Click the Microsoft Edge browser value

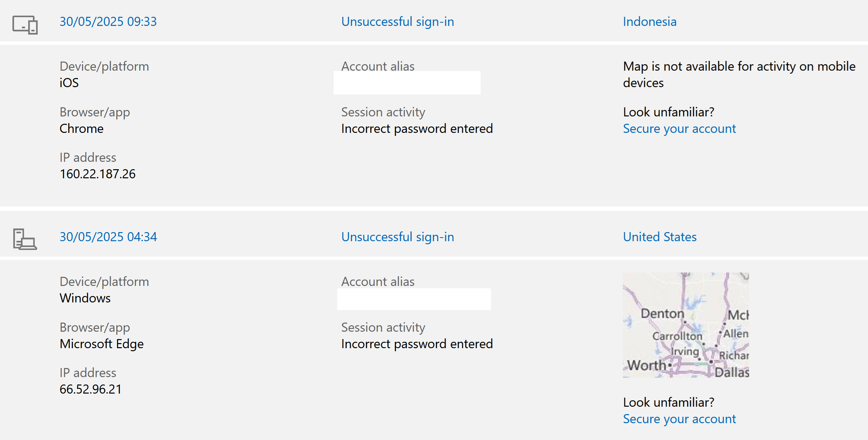(102, 344)
